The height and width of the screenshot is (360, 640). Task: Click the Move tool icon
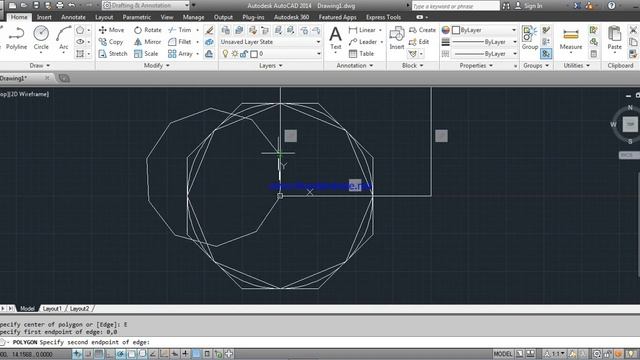point(111,30)
